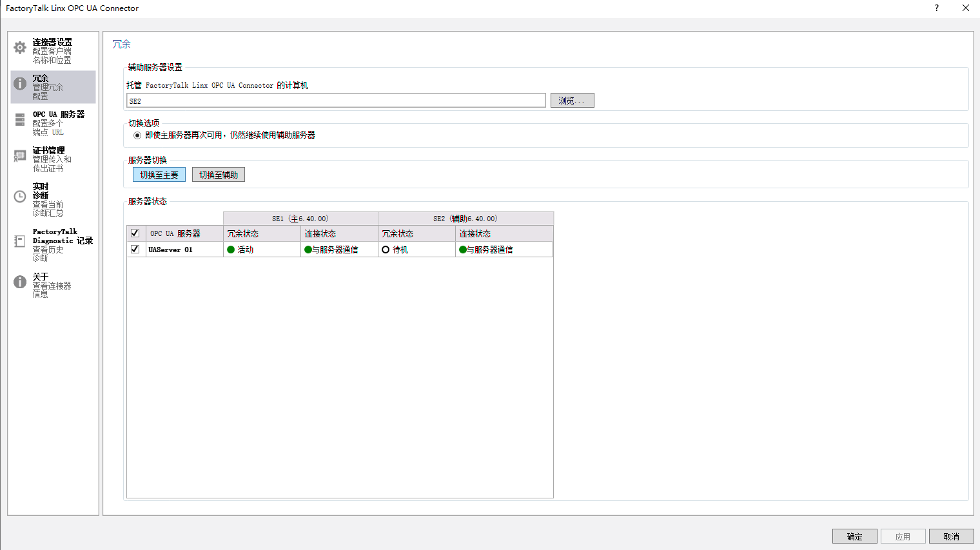Click the 待机 status cell
Viewport: 980px width, 550px height.
(x=416, y=250)
